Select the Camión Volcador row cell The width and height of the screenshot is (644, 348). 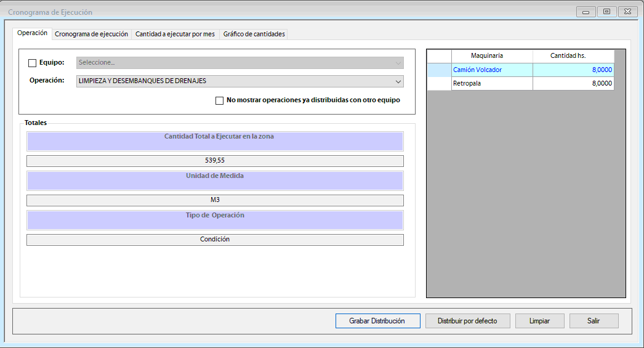click(x=492, y=70)
